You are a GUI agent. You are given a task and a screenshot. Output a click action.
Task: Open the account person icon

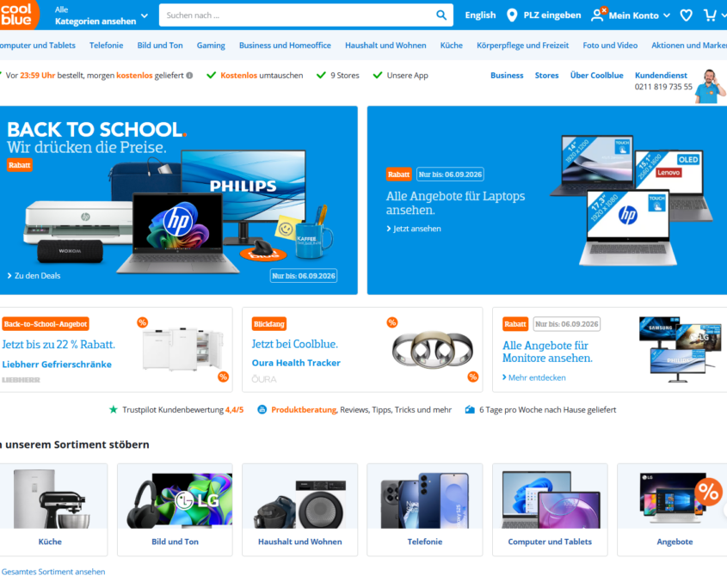pyautogui.click(x=597, y=15)
